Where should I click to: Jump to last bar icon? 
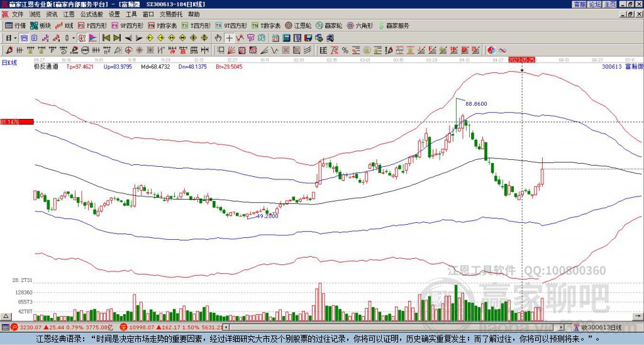[x=117, y=38]
